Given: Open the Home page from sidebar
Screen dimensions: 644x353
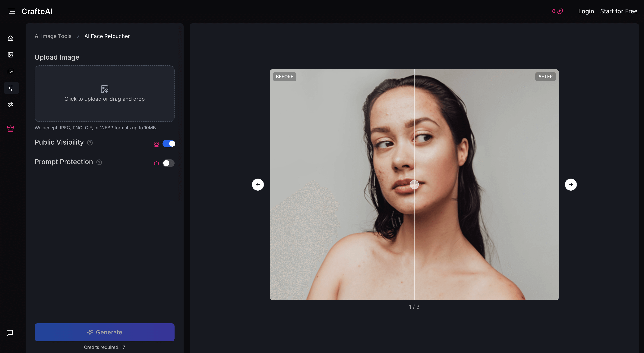Looking at the screenshot, I should tap(11, 38).
